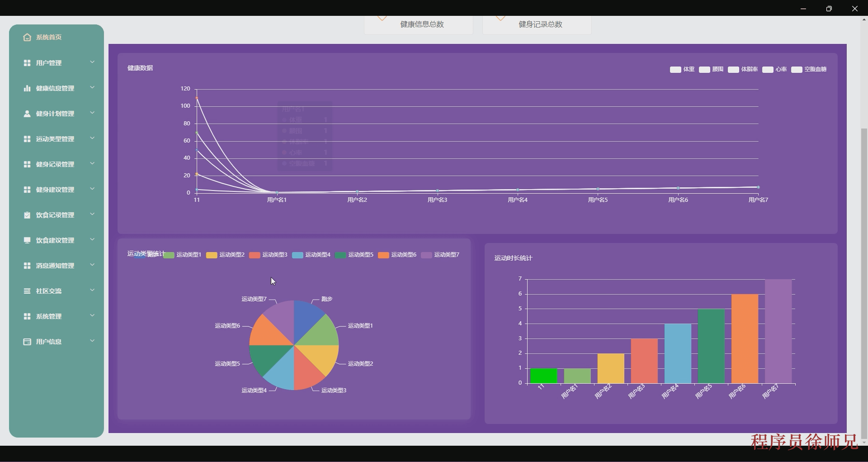This screenshot has height=462, width=868.
Task: Expand the 用户管理 submenu chevron
Action: tap(92, 62)
